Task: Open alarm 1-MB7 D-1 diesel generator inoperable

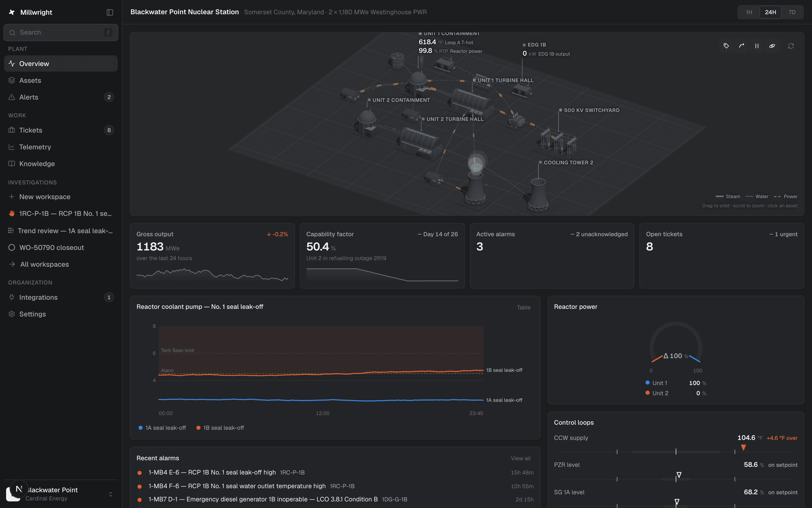Action: [335, 500]
